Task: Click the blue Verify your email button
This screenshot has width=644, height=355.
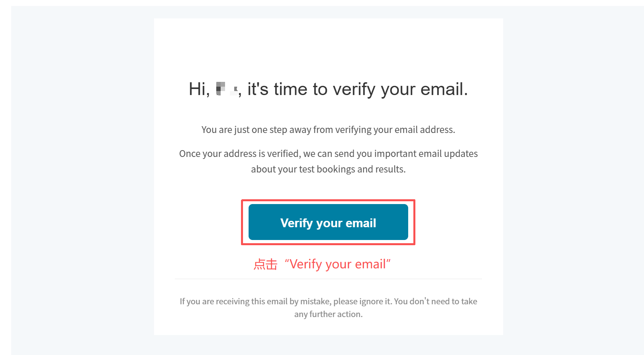Action: pos(328,222)
